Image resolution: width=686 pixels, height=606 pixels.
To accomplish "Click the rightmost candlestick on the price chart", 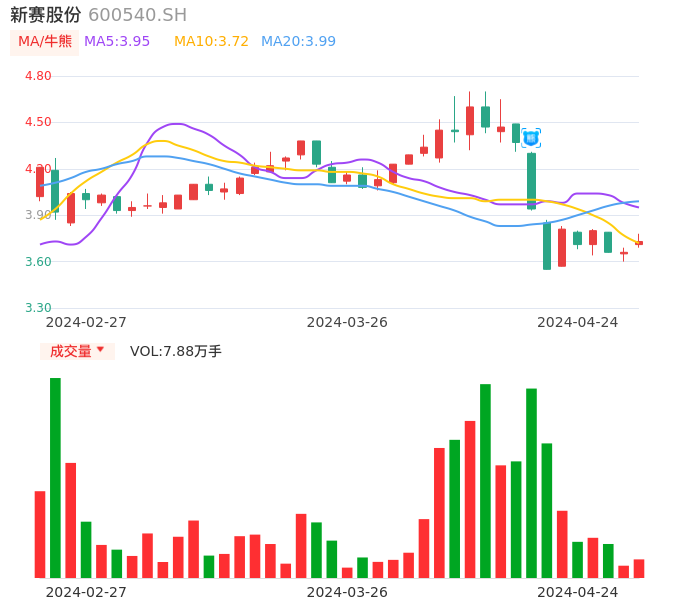I will [x=639, y=242].
